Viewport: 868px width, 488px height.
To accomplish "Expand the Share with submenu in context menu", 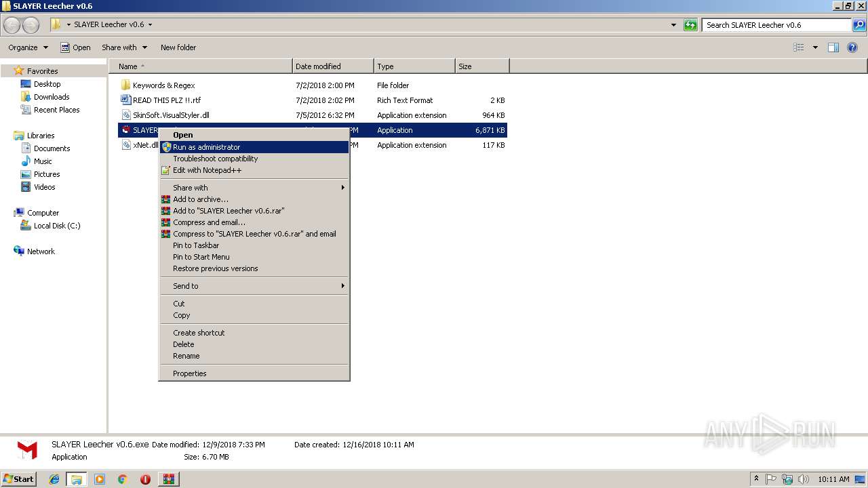I will point(254,188).
